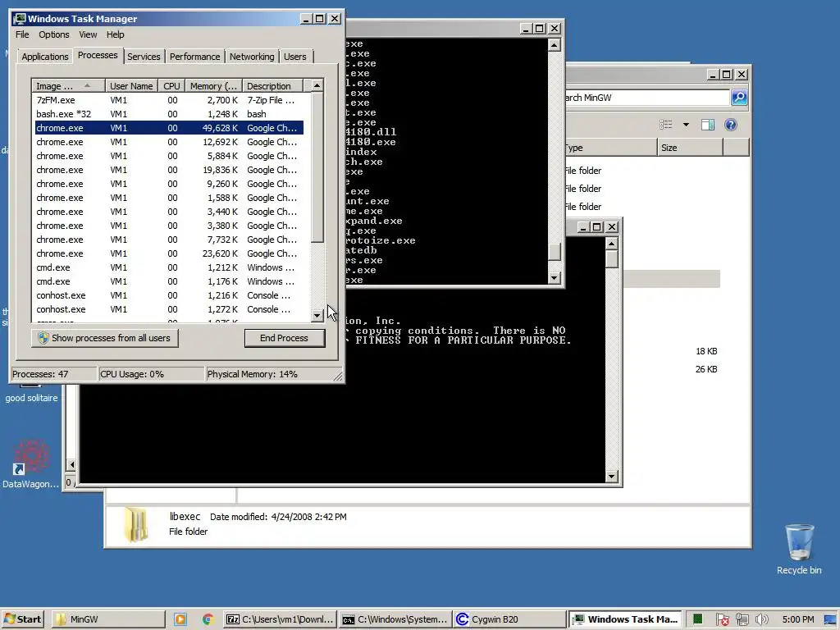The image size is (840, 630).
Task: Click the 5:00 PM clock
Action: point(797,619)
